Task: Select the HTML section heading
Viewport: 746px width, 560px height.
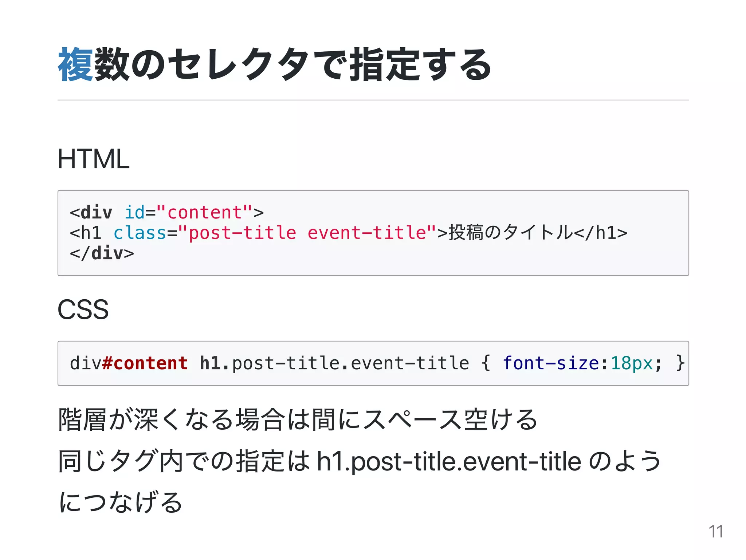Action: click(x=94, y=159)
